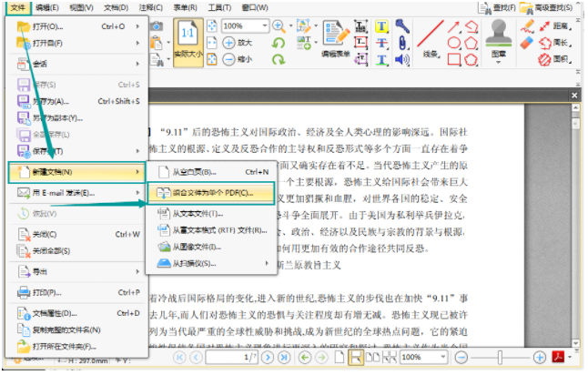Expand the 从扫描仪 submenu

coord(266,263)
